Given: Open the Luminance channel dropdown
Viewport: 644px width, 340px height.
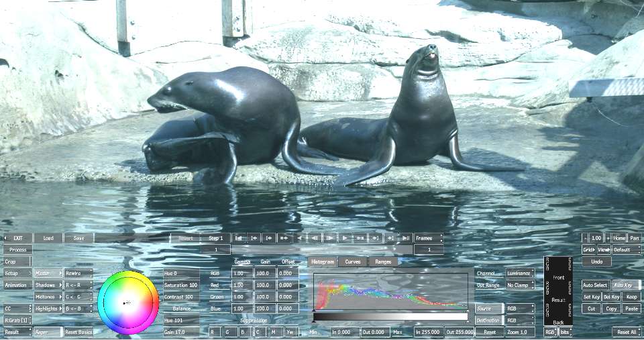Looking at the screenshot, I should point(520,274).
